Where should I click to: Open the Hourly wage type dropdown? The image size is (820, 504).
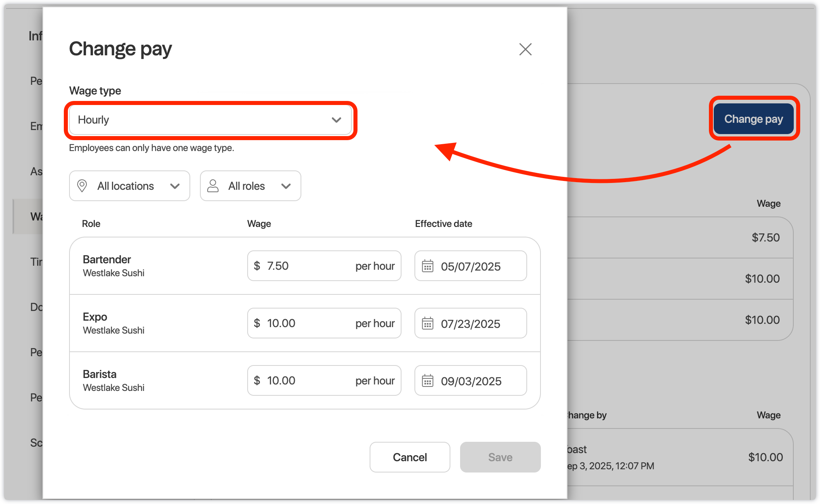tap(210, 120)
